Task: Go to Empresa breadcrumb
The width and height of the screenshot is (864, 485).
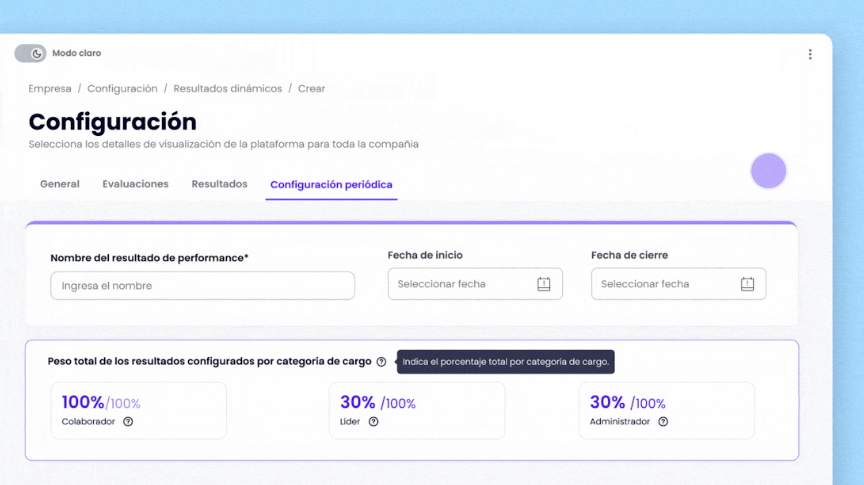Action: click(x=50, y=89)
